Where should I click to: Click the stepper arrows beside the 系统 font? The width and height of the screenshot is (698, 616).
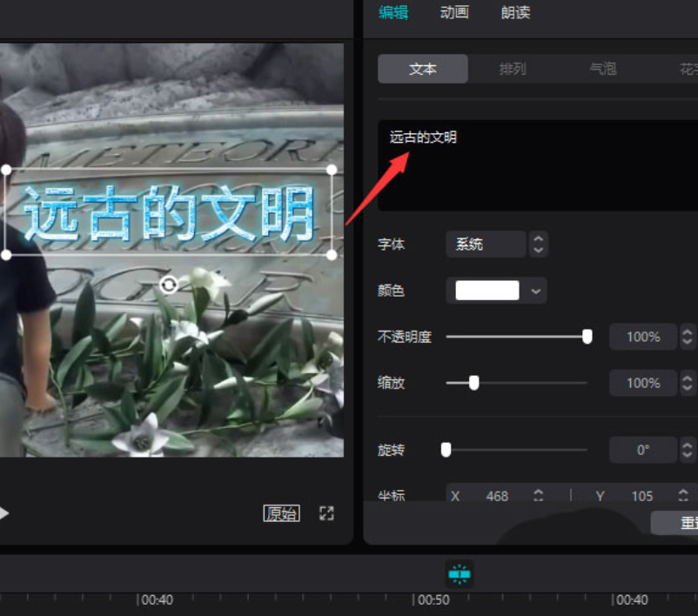[540, 244]
